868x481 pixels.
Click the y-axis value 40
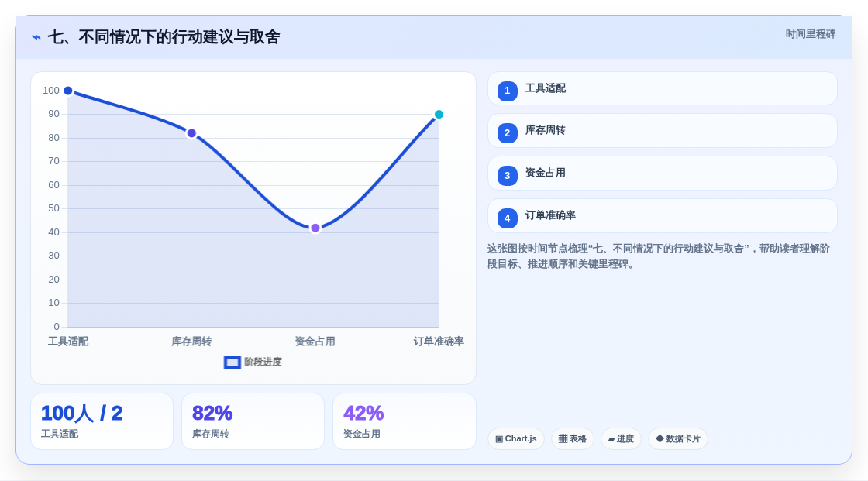53,232
